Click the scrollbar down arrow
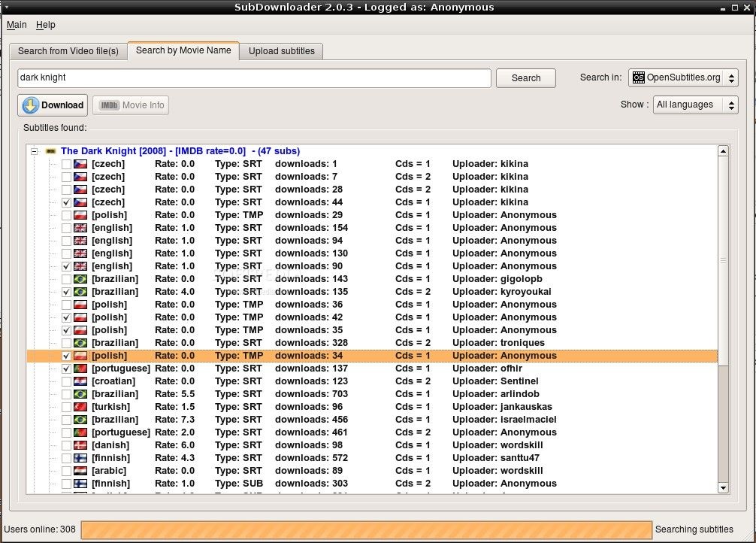This screenshot has width=756, height=543. (723, 488)
